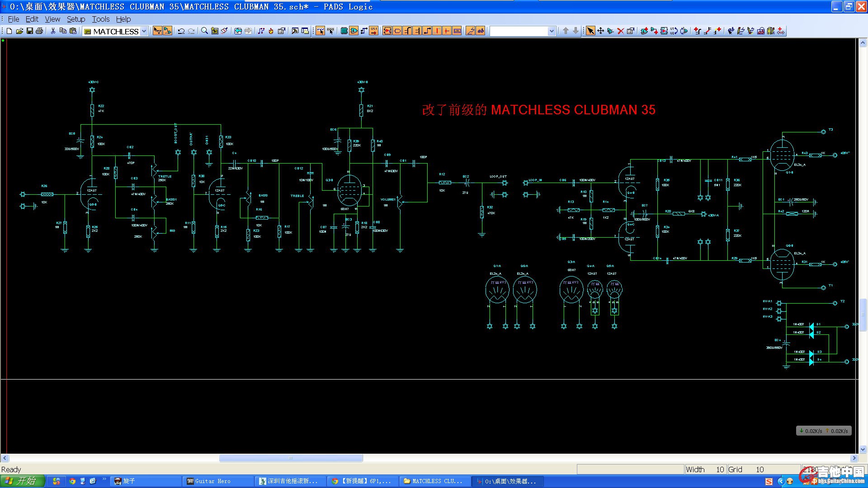Click the Undo arrow icon
Image resolution: width=868 pixels, height=488 pixels.
181,31
